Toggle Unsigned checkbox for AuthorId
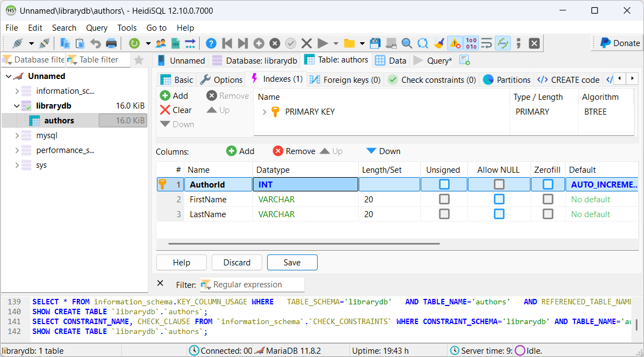The height and width of the screenshot is (357, 644). [444, 185]
